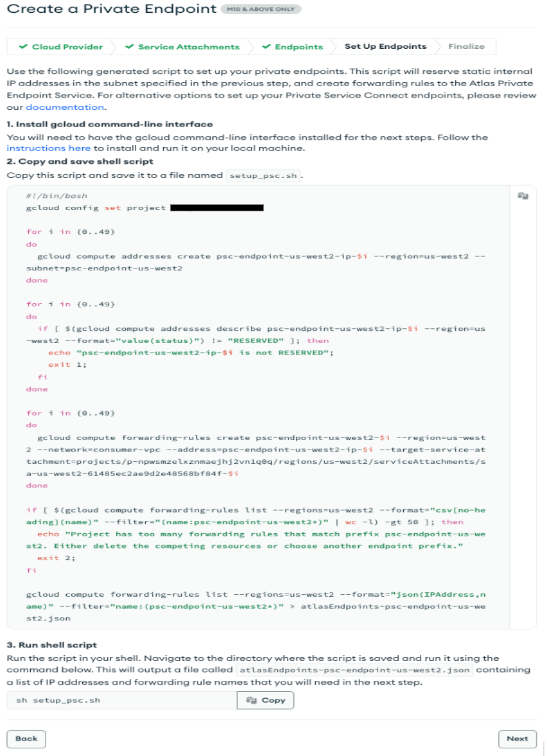Image resolution: width=547 pixels, height=756 pixels.
Task: Follow the "instructions here" link
Action: 48,148
